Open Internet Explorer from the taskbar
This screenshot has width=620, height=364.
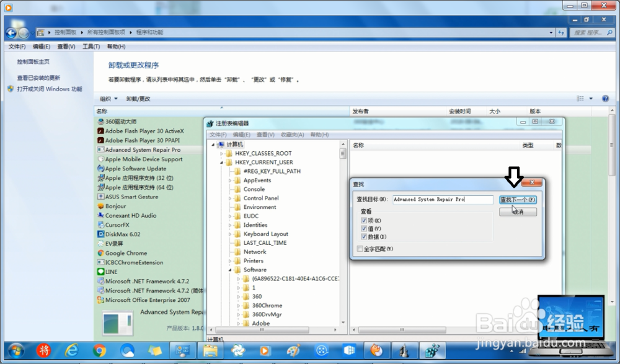coord(71,350)
